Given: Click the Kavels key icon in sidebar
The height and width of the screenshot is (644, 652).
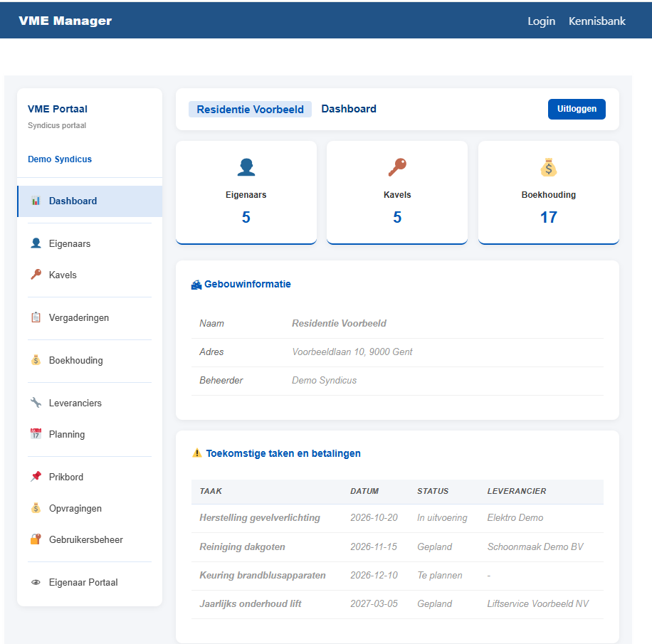Looking at the screenshot, I should point(36,275).
